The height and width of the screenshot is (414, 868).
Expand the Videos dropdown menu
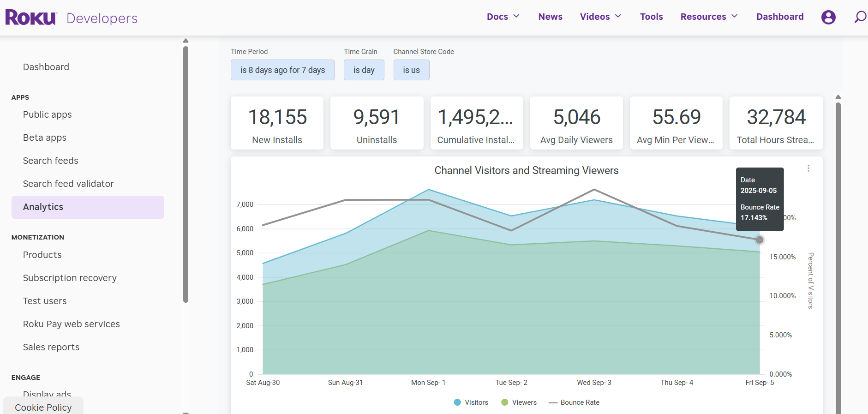point(600,17)
